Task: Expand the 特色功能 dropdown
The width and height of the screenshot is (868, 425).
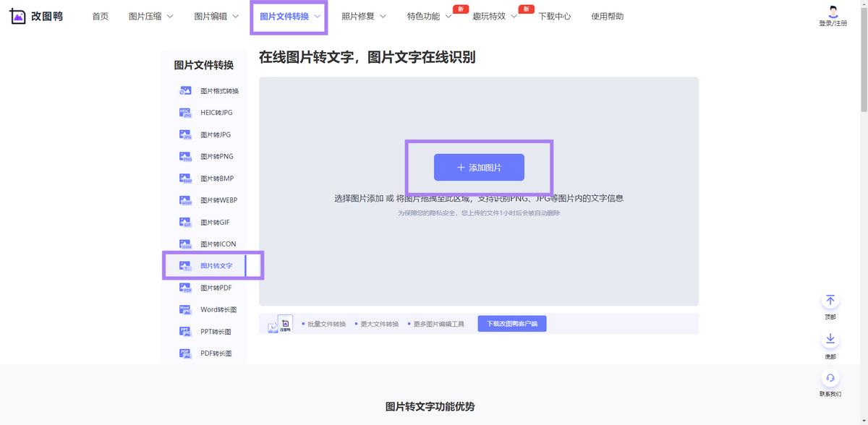Action: 428,15
